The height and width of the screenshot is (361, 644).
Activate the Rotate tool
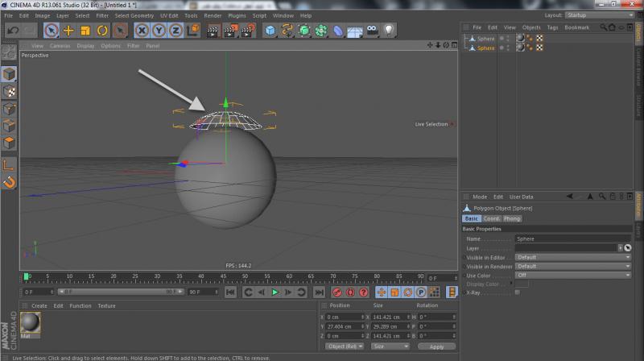[103, 31]
